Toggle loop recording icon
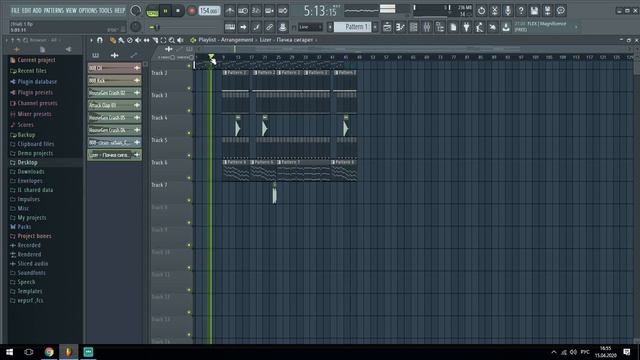 tap(282, 11)
